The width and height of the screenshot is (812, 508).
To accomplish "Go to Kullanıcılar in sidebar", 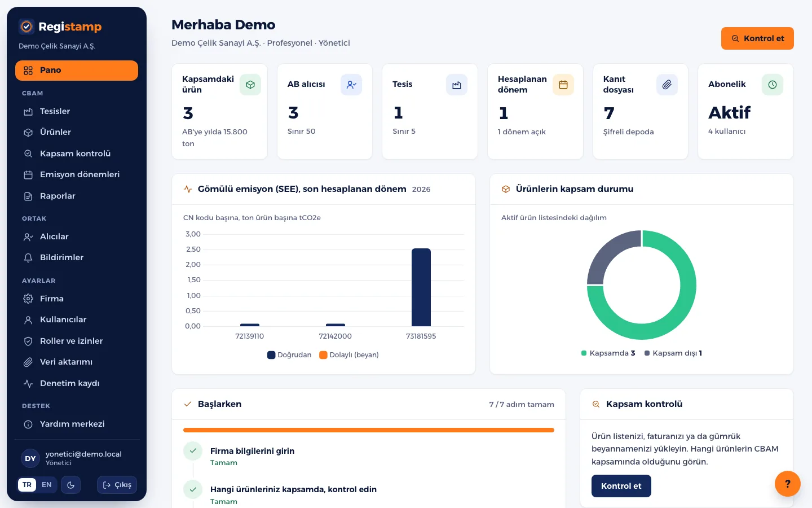I will (77, 320).
